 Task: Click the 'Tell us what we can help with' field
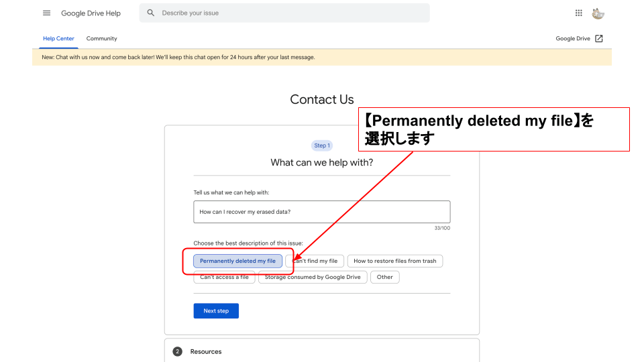[321, 212]
